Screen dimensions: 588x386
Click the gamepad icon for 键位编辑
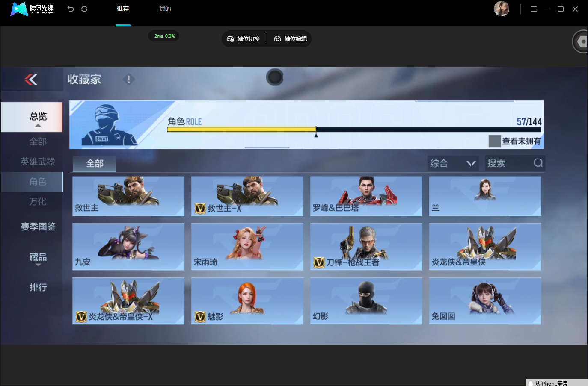click(x=277, y=39)
